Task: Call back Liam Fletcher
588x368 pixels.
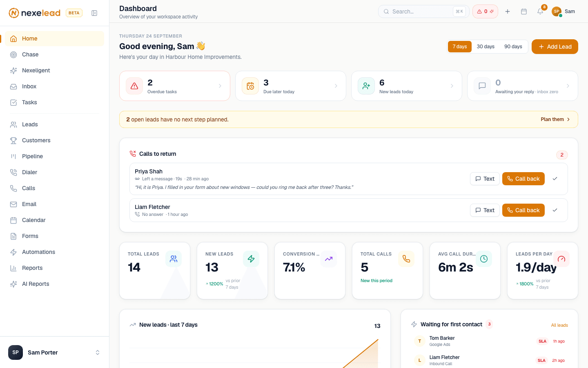Action: (x=523, y=210)
